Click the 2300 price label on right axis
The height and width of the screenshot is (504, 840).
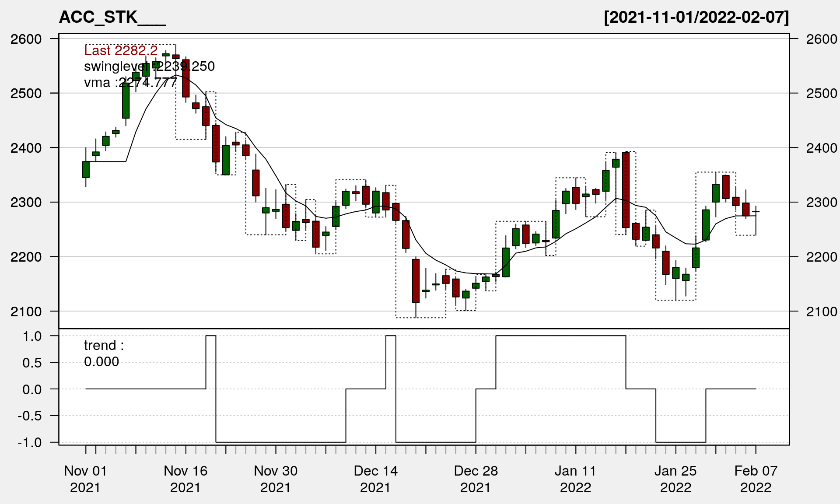(821, 203)
